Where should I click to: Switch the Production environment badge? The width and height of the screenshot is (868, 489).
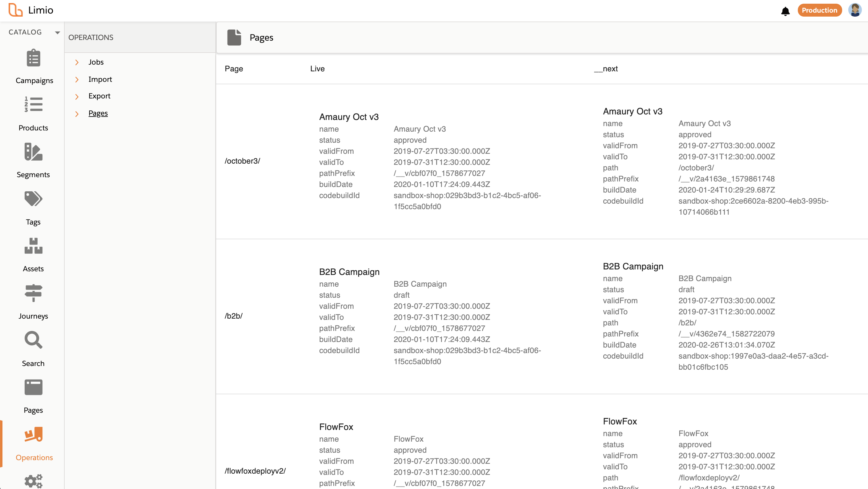click(819, 10)
